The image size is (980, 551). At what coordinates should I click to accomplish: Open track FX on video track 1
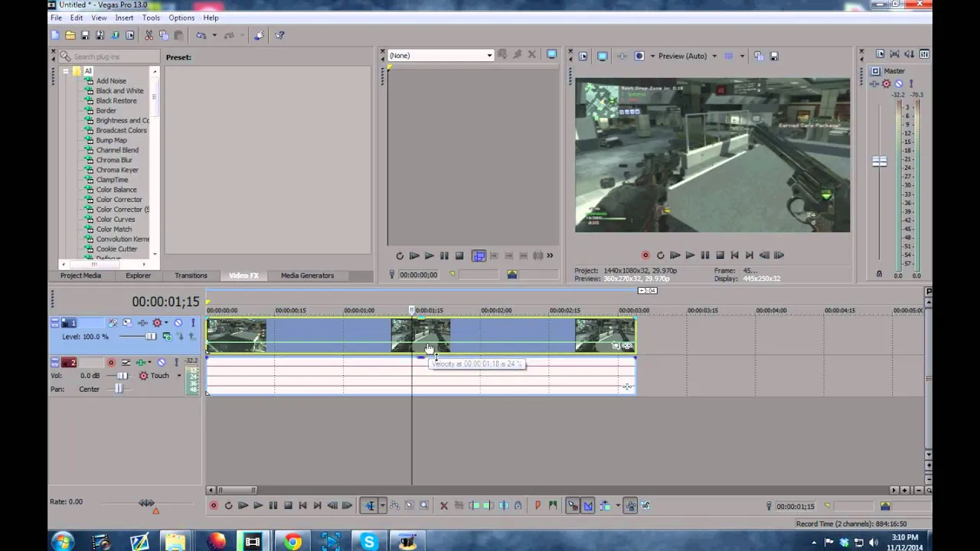pos(142,323)
